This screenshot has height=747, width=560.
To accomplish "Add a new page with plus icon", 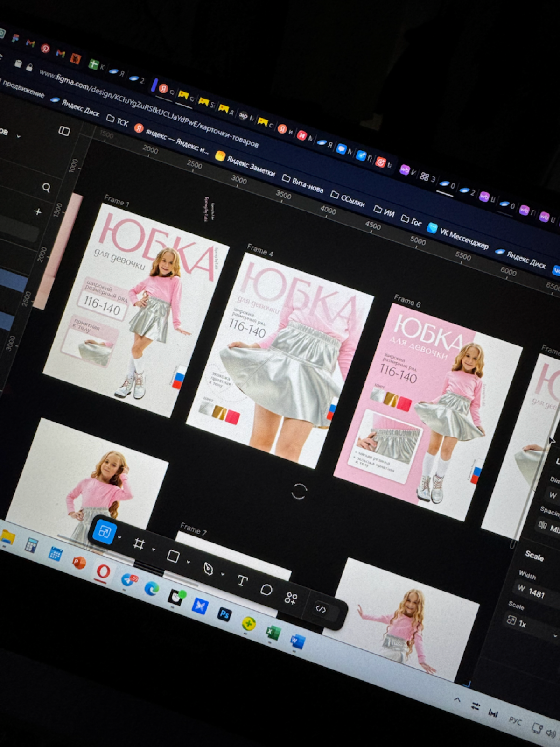I will [38, 212].
